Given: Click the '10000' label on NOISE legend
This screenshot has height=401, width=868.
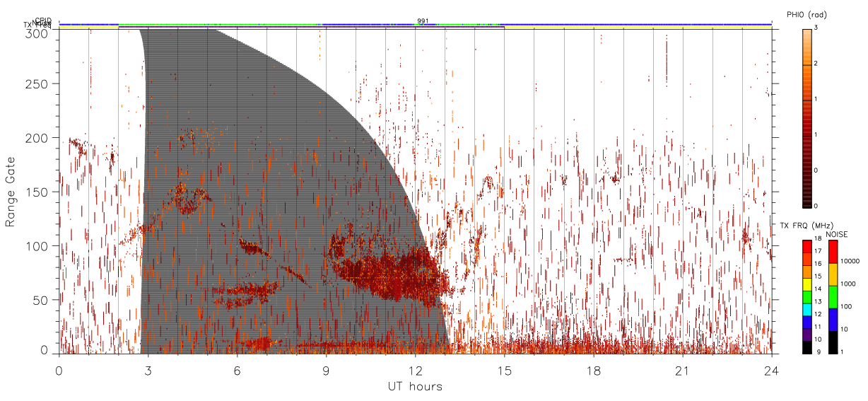Looking at the screenshot, I should coord(851,261).
